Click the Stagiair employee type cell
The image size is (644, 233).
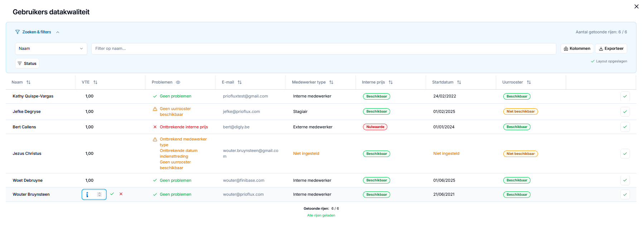pos(300,112)
